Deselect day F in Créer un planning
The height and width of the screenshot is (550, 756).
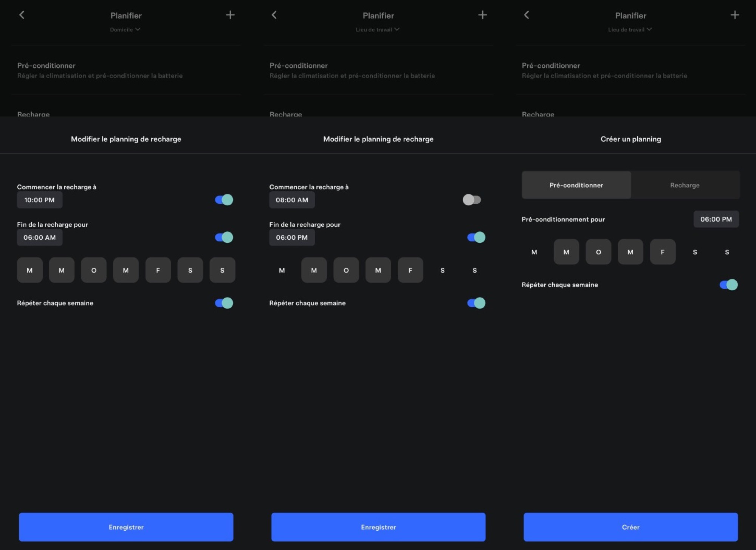click(663, 252)
